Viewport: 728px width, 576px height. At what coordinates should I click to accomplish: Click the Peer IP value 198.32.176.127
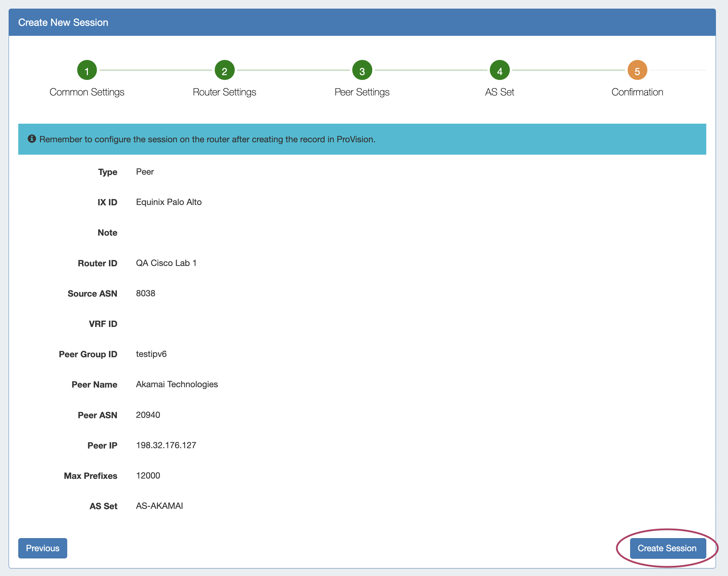[x=166, y=445]
